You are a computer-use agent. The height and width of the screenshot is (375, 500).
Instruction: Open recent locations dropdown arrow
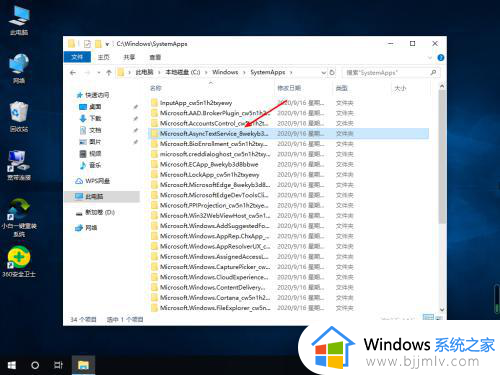pos(99,73)
